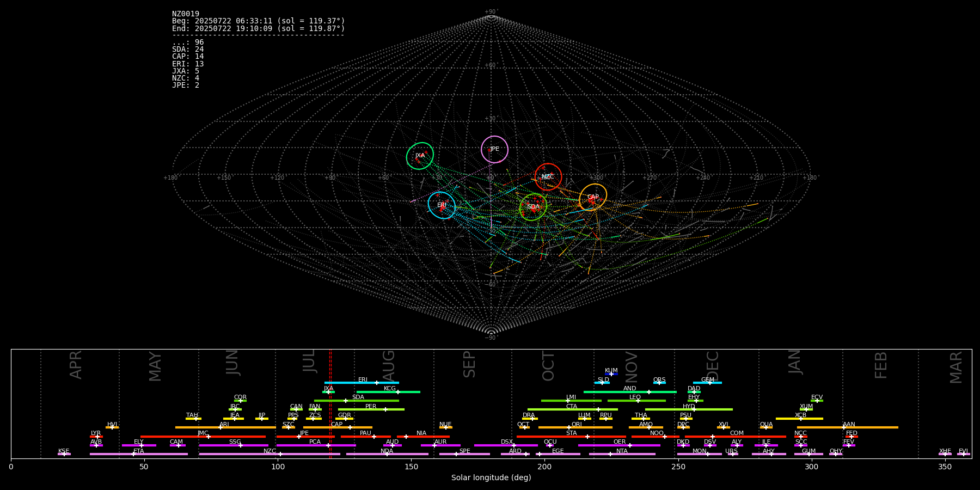Click the QUA shower bar in timeline
The width and height of the screenshot is (980, 490).
pos(766,427)
